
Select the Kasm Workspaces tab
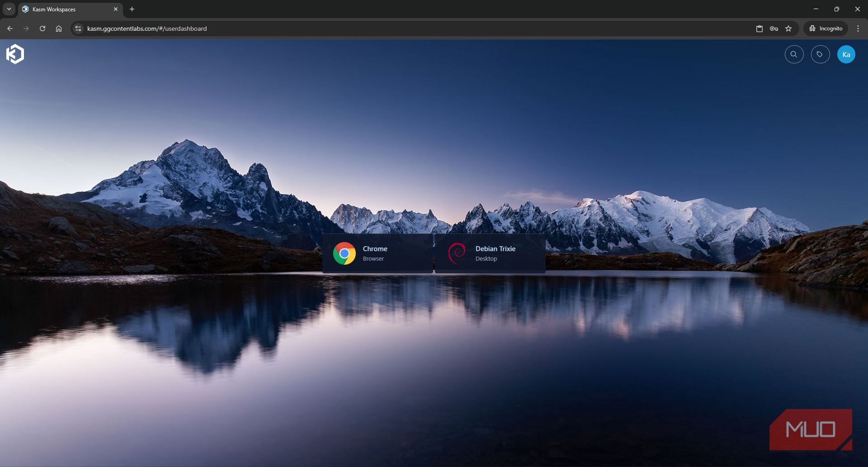pos(71,9)
